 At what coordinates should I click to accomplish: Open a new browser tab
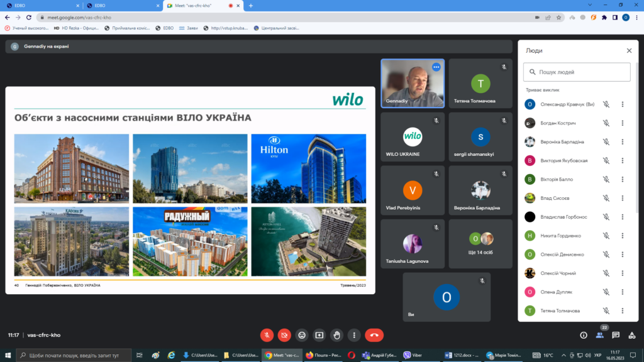251,6
